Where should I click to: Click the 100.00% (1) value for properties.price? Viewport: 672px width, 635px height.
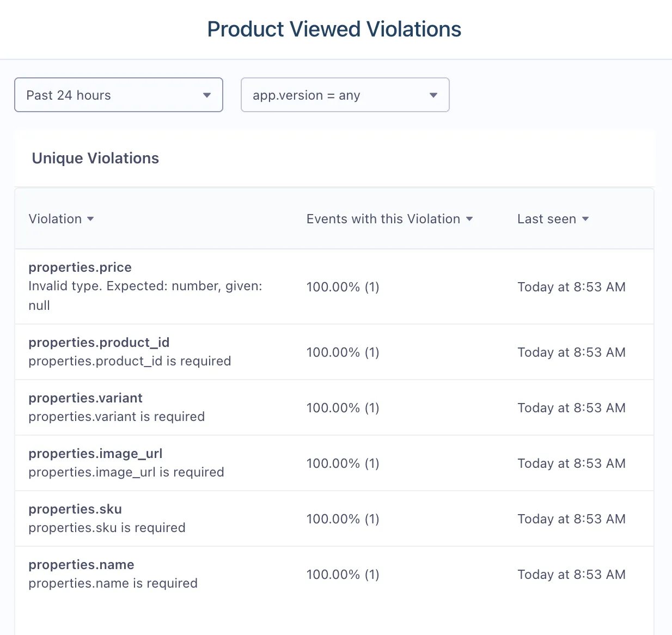(x=343, y=287)
